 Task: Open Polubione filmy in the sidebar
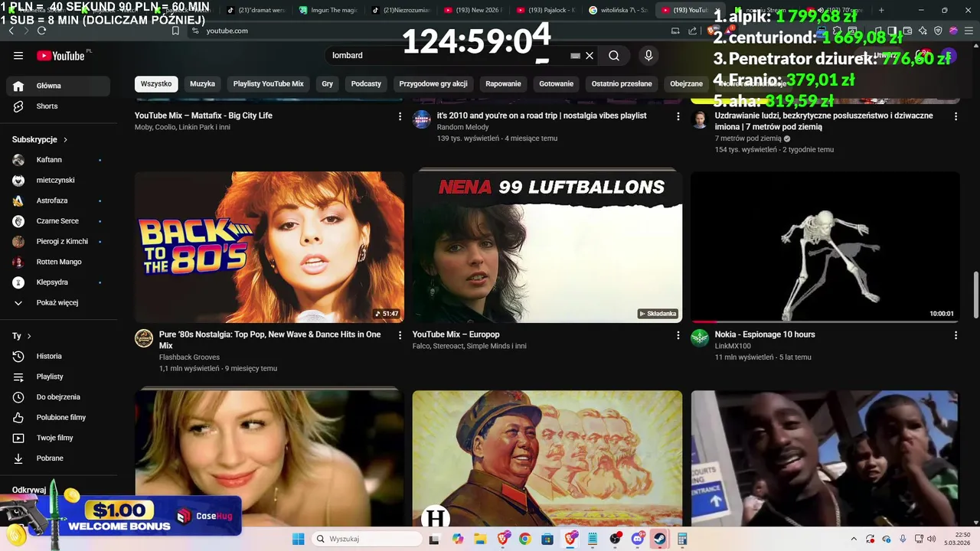[58, 417]
